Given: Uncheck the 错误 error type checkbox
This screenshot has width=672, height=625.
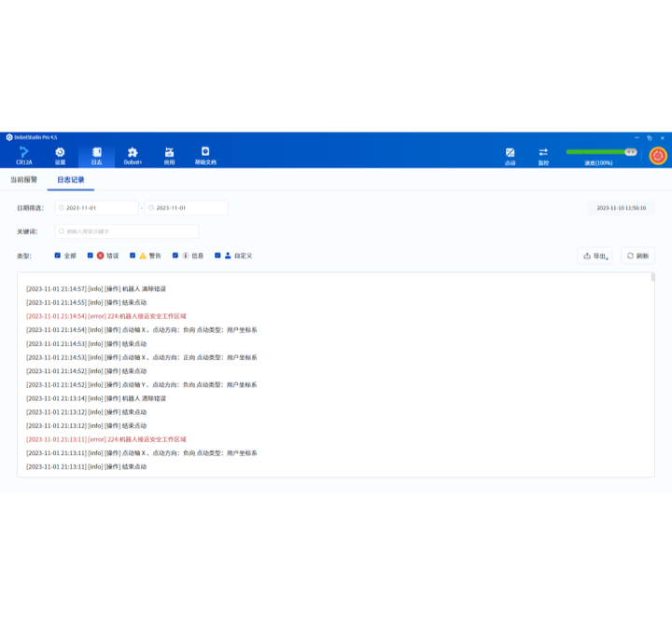Looking at the screenshot, I should tap(91, 255).
